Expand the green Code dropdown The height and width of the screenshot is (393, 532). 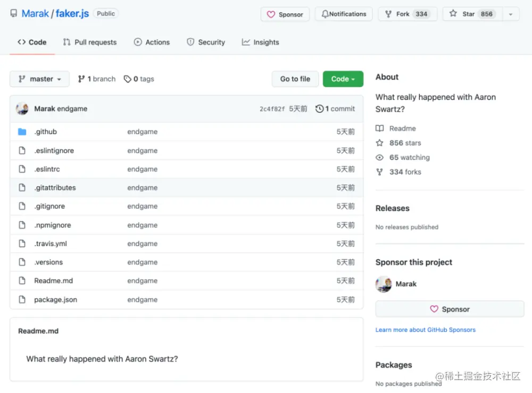point(343,79)
